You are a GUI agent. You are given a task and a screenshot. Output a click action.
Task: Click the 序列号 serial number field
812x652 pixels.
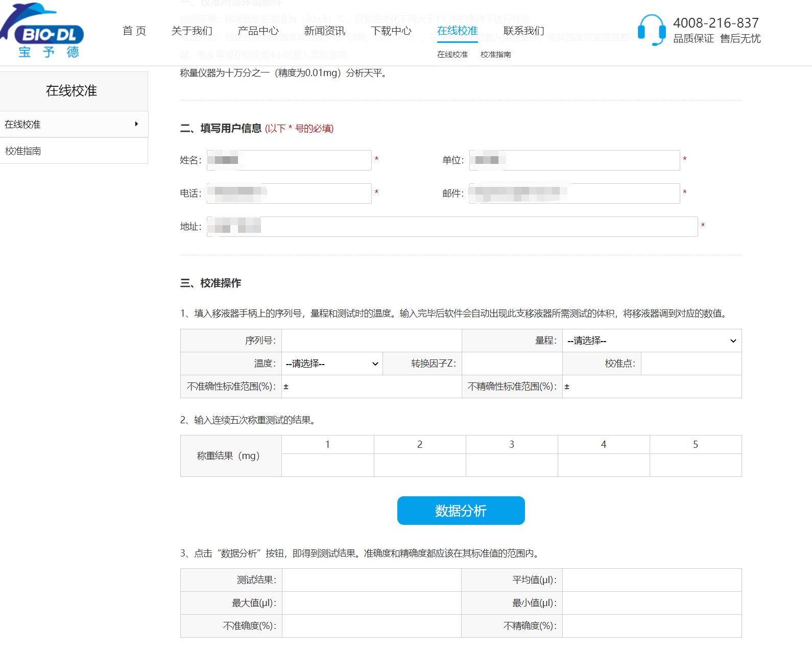point(371,341)
